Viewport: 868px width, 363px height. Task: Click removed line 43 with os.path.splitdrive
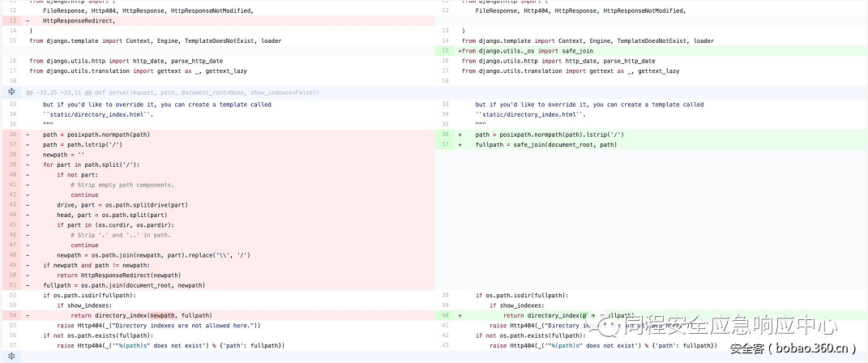122,205
